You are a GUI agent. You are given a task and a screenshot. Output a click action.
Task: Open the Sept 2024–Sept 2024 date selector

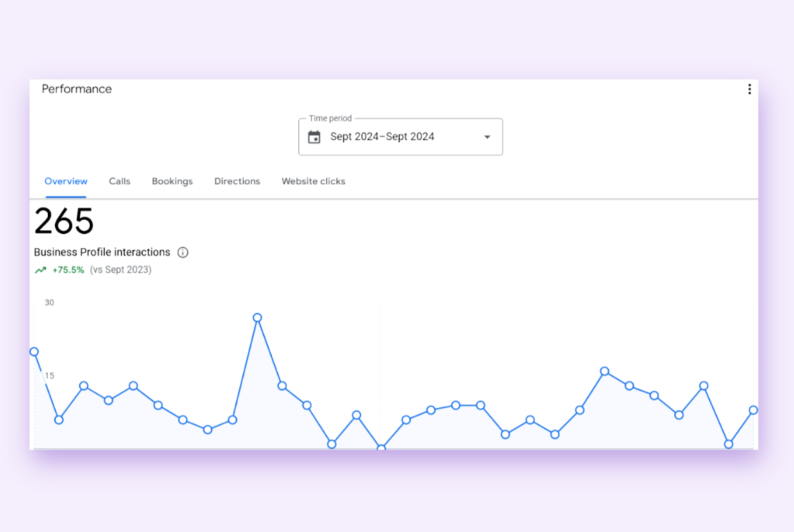click(x=382, y=136)
